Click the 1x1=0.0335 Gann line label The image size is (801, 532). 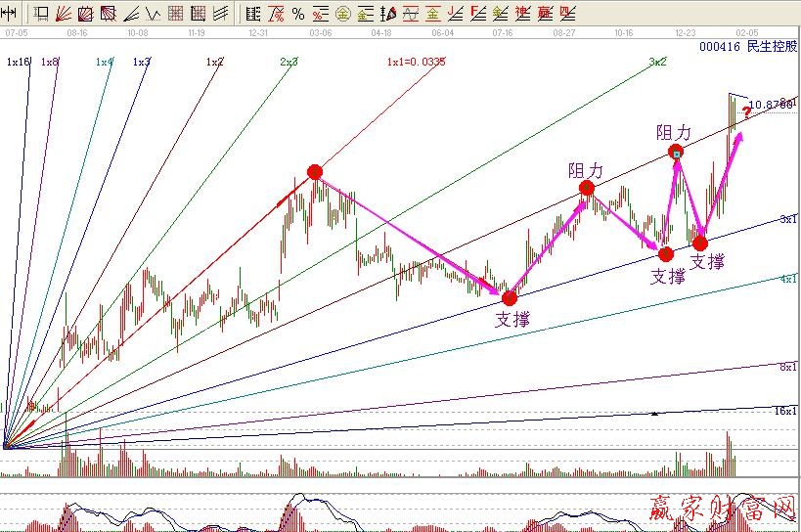(417, 62)
